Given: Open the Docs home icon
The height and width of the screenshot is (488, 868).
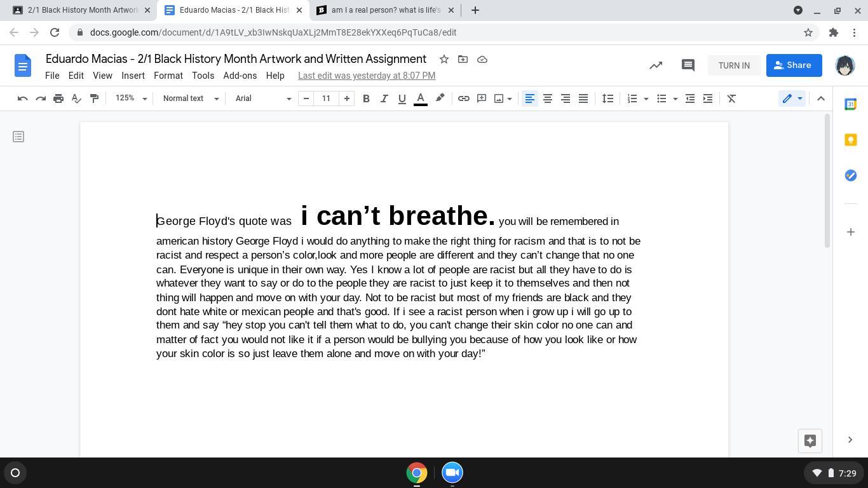Looking at the screenshot, I should click(x=23, y=65).
